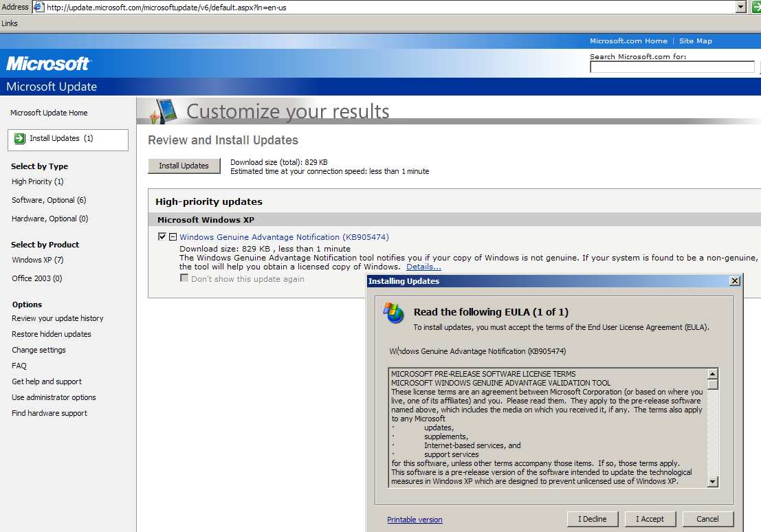This screenshot has width=761, height=532.
Task: Open the Printable version link
Action: [415, 520]
